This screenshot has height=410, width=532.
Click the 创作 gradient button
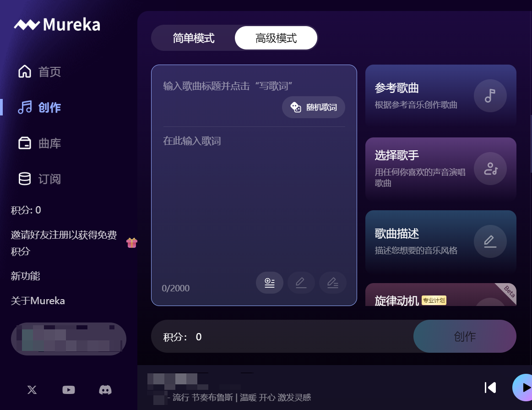pos(465,336)
